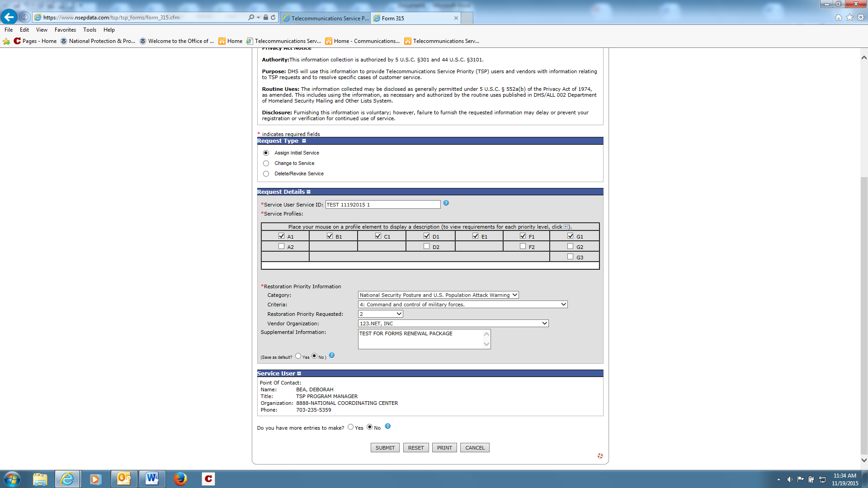The height and width of the screenshot is (488, 868).
Task: Click the SUBMIT button
Action: tap(385, 448)
